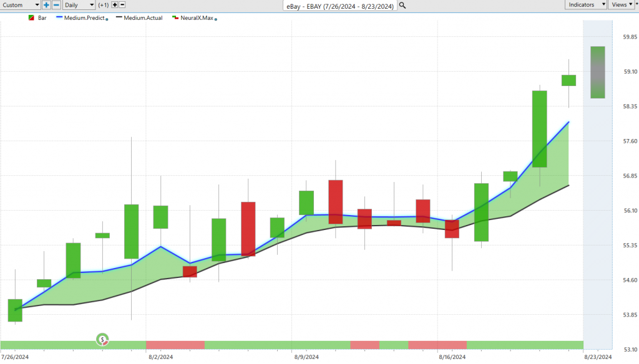Screen dimensions: 639x364
Task: Click the 7/26/2024 date axis label
Action: [15, 357]
